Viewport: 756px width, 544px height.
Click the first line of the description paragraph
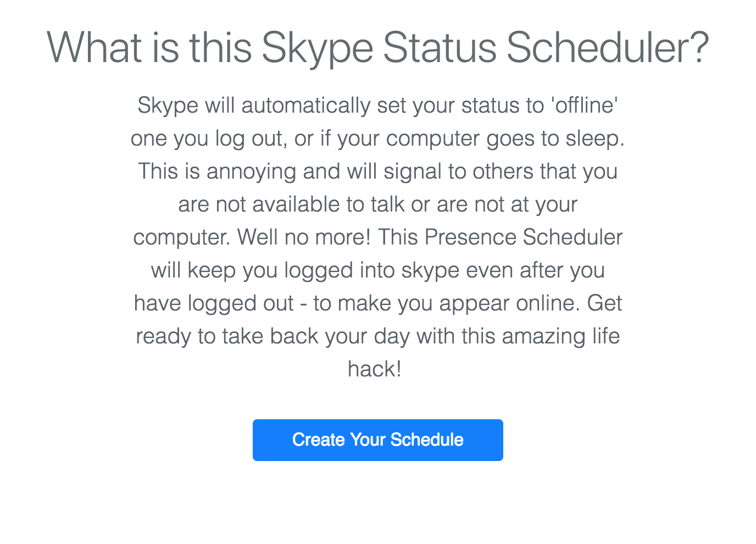coord(377,105)
